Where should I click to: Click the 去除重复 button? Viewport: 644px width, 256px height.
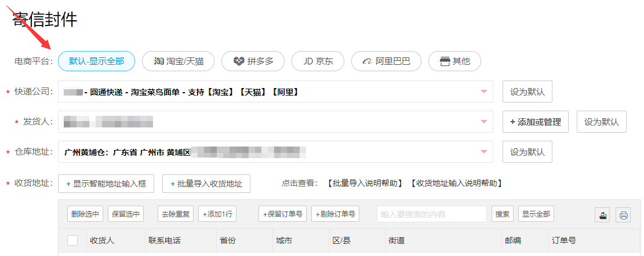[x=176, y=214]
